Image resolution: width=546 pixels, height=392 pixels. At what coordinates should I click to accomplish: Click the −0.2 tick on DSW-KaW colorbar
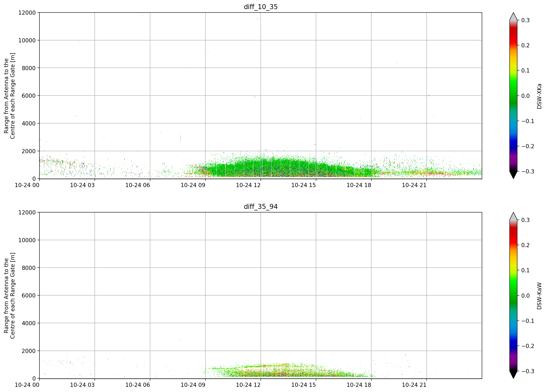pos(528,346)
